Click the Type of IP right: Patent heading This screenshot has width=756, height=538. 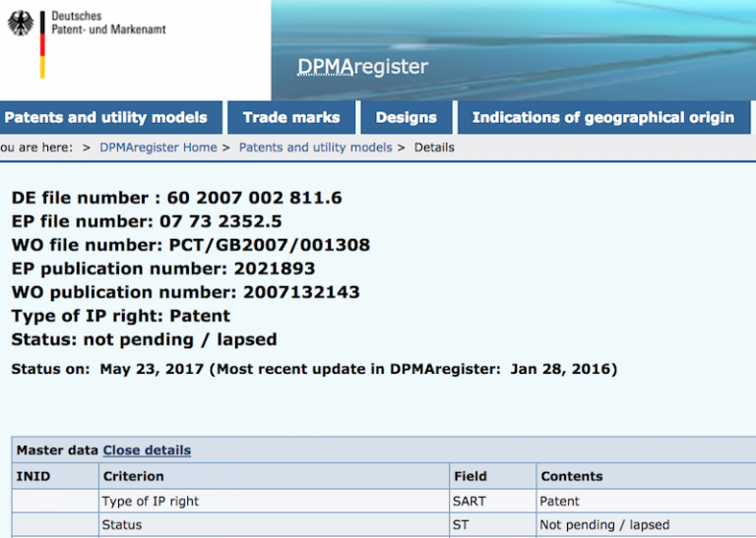(x=120, y=316)
